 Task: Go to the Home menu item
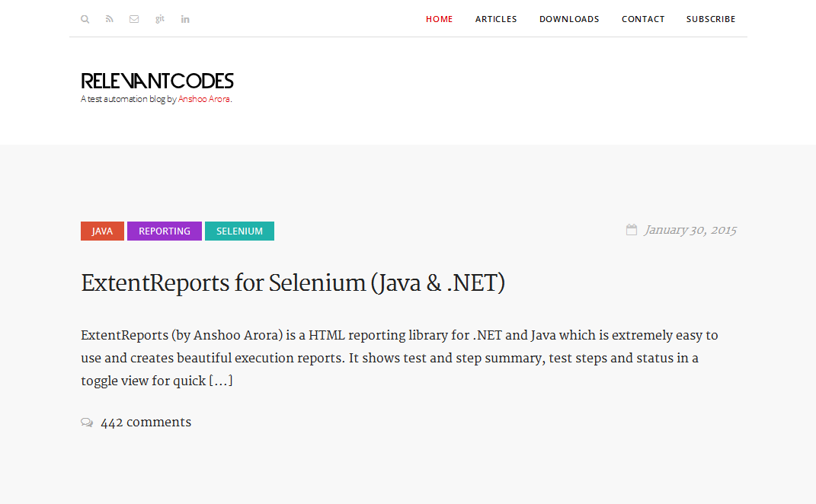[x=440, y=19]
